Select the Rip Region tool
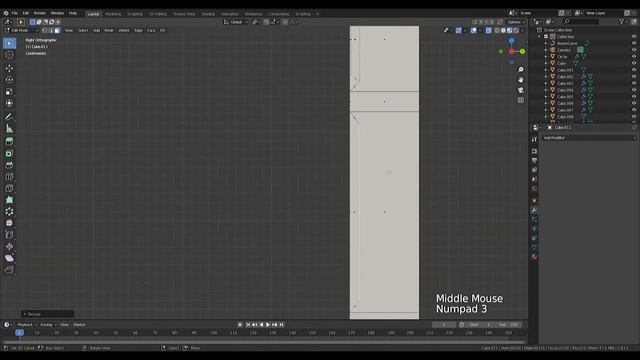640x360 pixels. [9, 270]
